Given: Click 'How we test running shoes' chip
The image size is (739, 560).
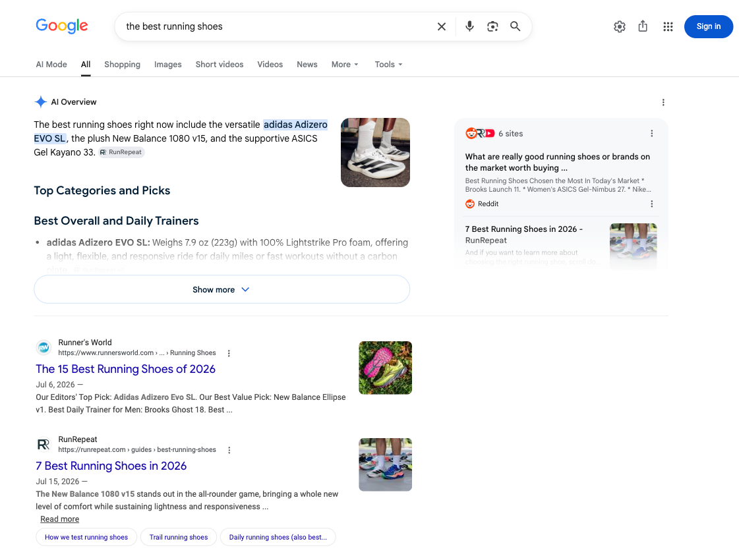Looking at the screenshot, I should pos(86,537).
